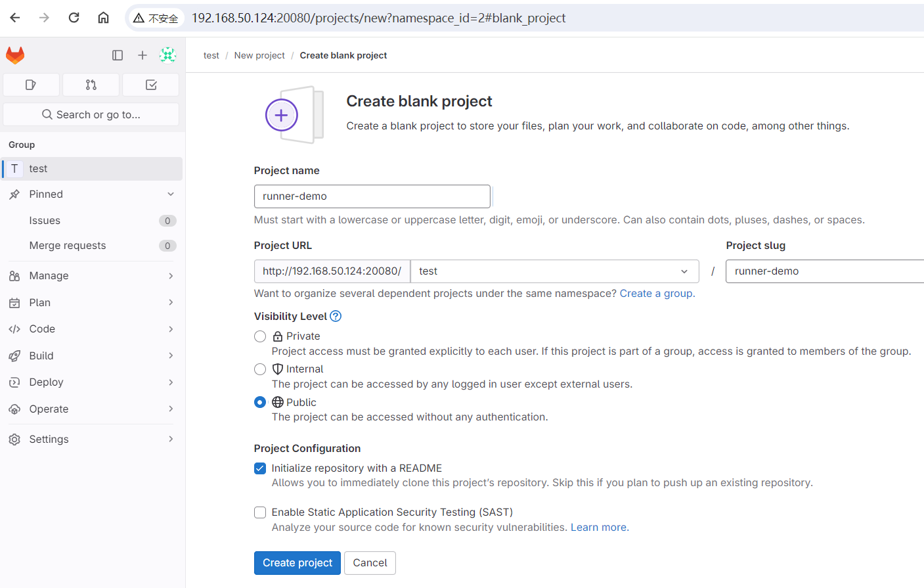Screen dimensions: 924x588
Task: Open the Issues shortcut icon
Action: tap(31, 85)
